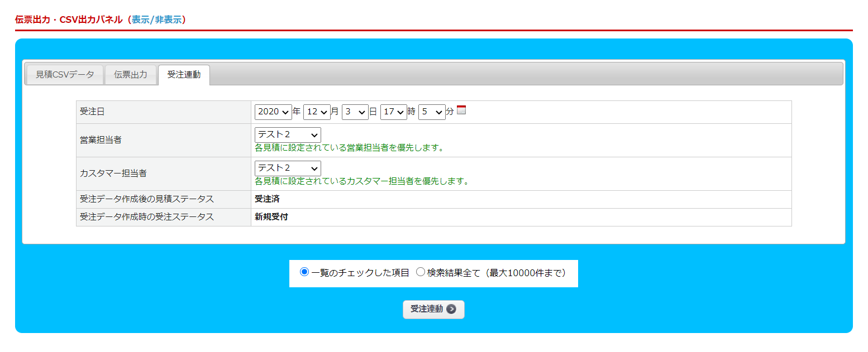This screenshot has width=868, height=352.
Task: Select the 検索結果全て radio option
Action: pyautogui.click(x=421, y=272)
